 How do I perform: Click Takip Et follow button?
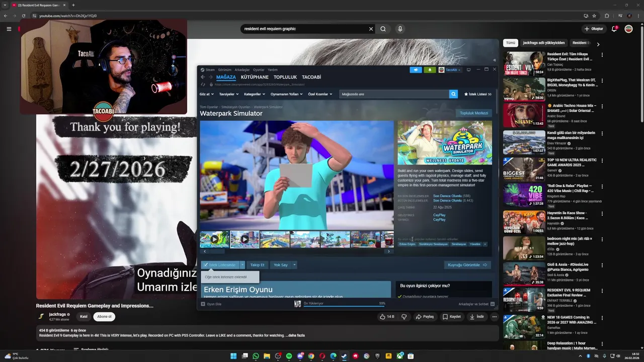(257, 265)
